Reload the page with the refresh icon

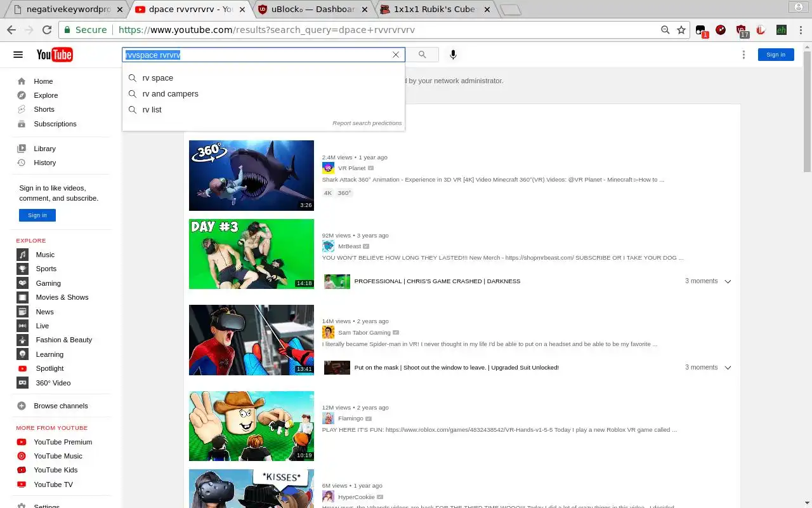click(47, 30)
